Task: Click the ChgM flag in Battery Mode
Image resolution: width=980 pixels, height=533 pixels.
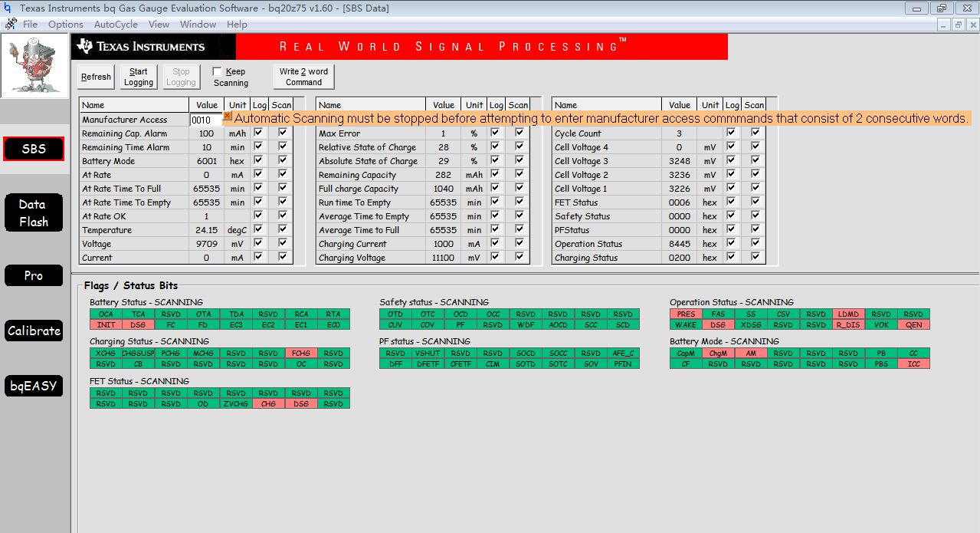Action: click(718, 354)
